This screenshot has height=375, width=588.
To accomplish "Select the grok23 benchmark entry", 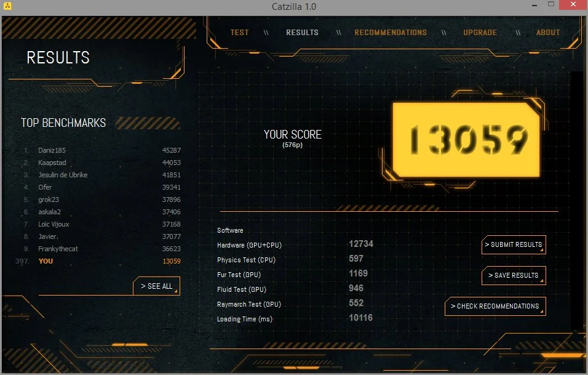I will click(x=102, y=200).
